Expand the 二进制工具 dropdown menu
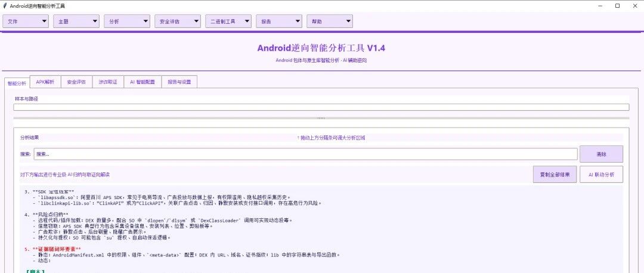This screenshot has width=644, height=273. click(228, 21)
